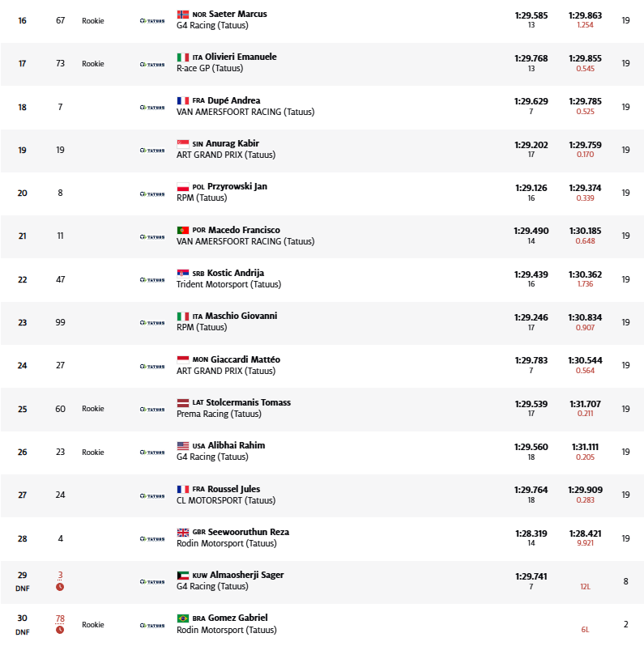Open driver name Dupé Andrea
The image size is (644, 646).
[233, 100]
